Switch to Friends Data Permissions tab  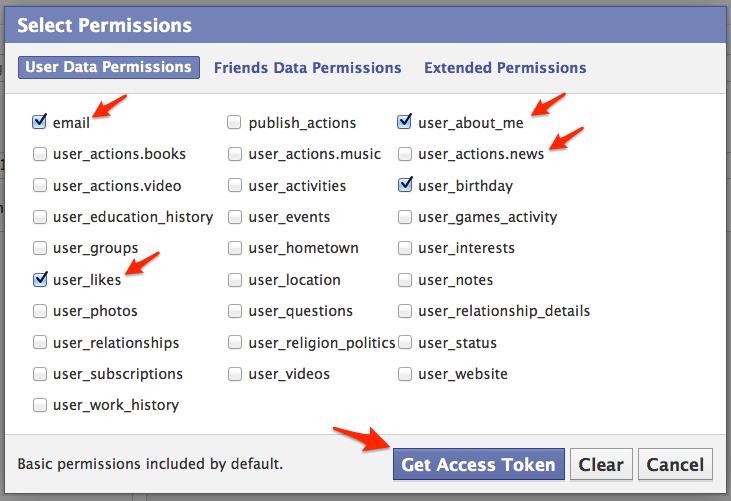307,68
